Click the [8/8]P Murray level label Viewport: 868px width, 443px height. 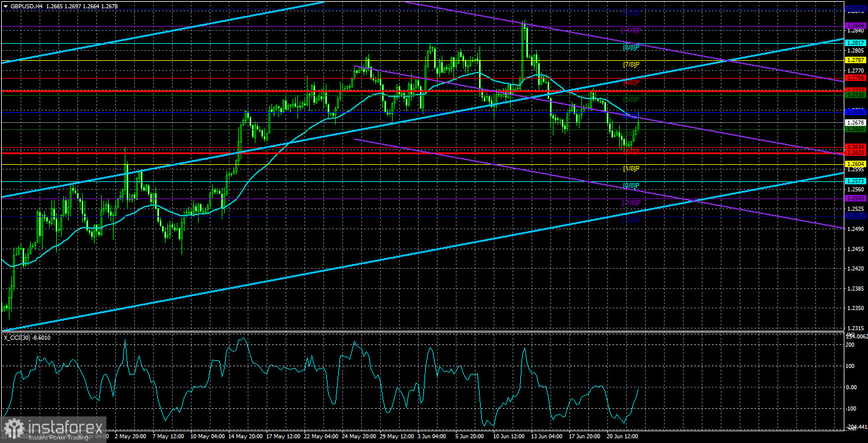632,47
